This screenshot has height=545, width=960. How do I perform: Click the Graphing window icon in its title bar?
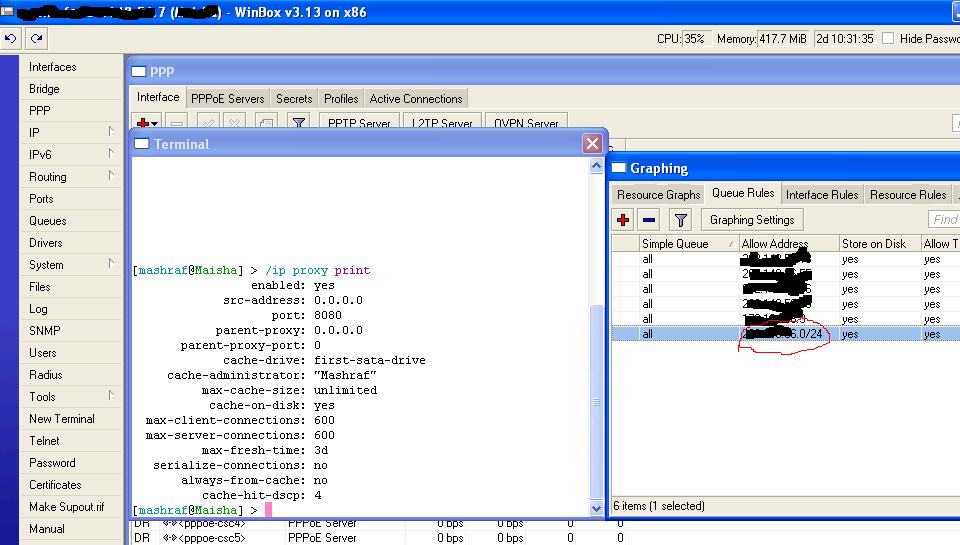click(619, 168)
